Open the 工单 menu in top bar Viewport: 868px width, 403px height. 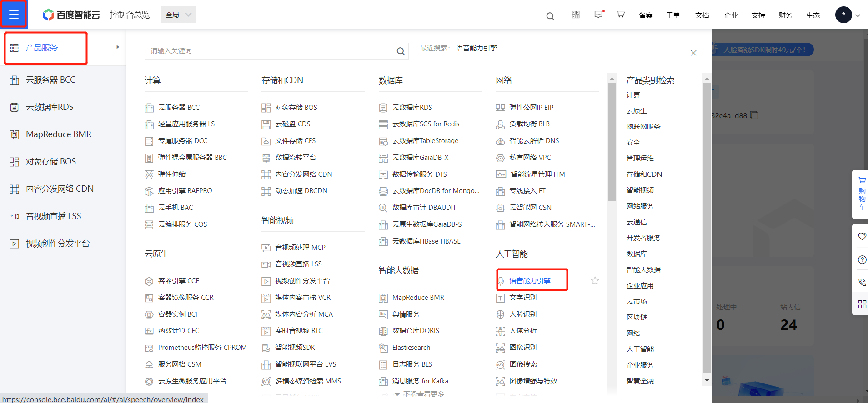pyautogui.click(x=673, y=15)
